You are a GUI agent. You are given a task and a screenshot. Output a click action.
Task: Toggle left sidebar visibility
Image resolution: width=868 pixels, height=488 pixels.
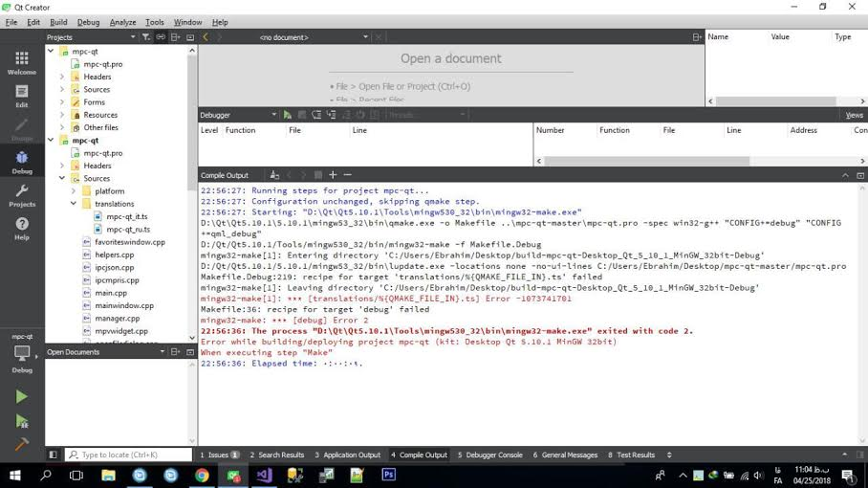tap(53, 455)
